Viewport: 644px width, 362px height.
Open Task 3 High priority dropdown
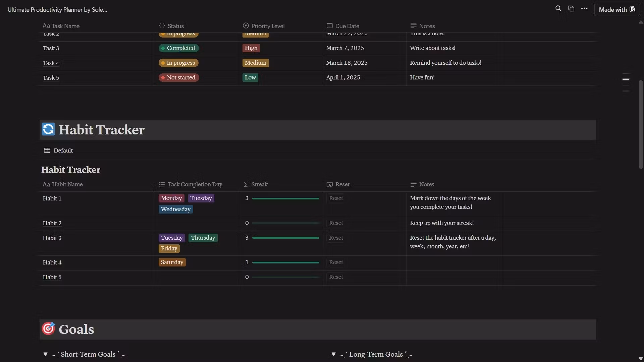click(251, 48)
